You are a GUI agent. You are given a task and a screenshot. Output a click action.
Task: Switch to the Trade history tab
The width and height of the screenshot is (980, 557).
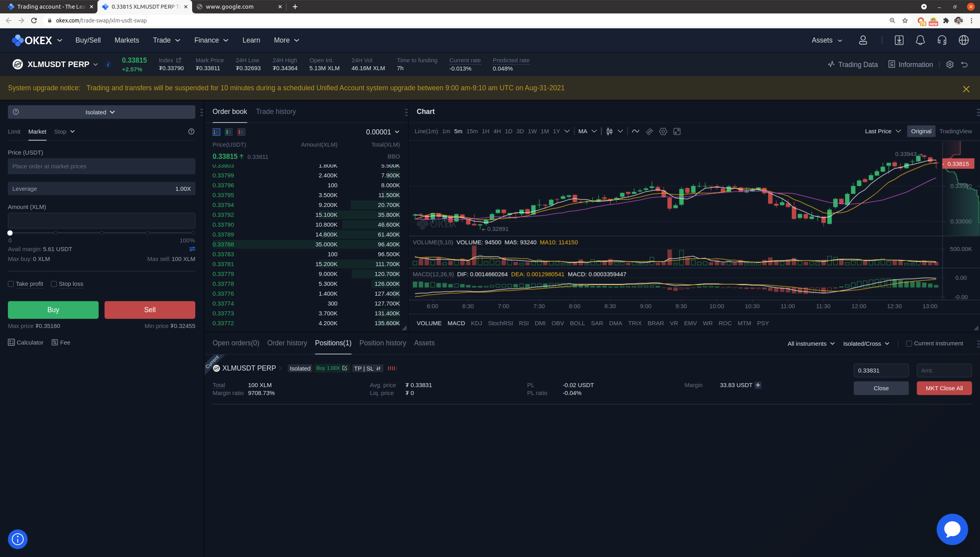click(x=276, y=112)
